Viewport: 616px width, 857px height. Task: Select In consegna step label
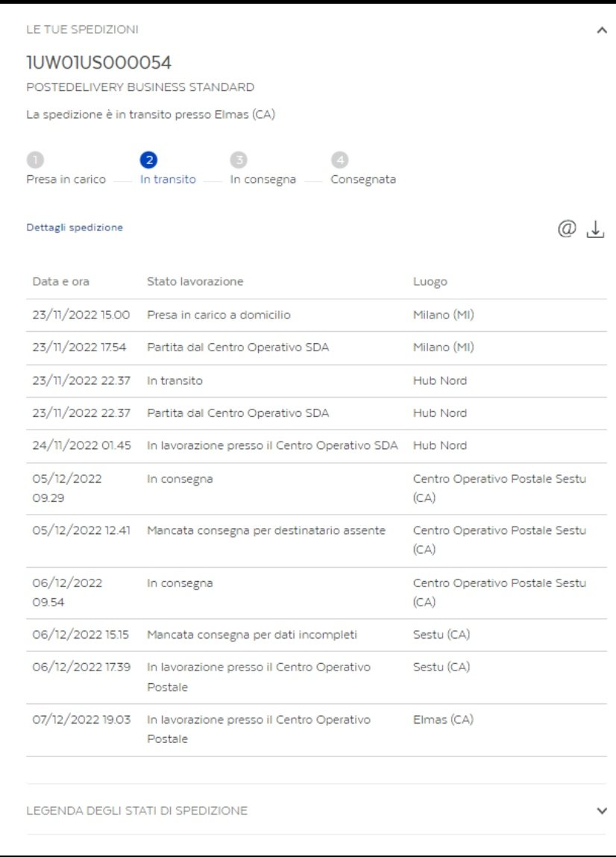pos(263,180)
